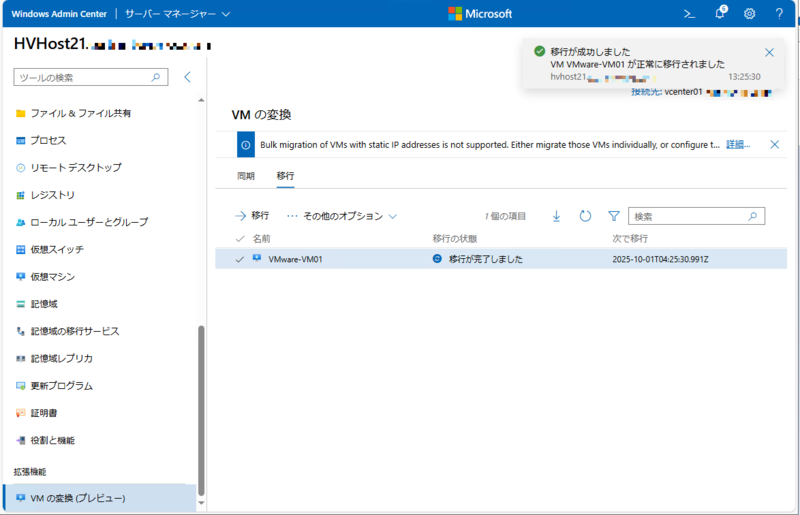Click the refresh list icon
Viewport: 800px width, 515px height.
click(585, 216)
